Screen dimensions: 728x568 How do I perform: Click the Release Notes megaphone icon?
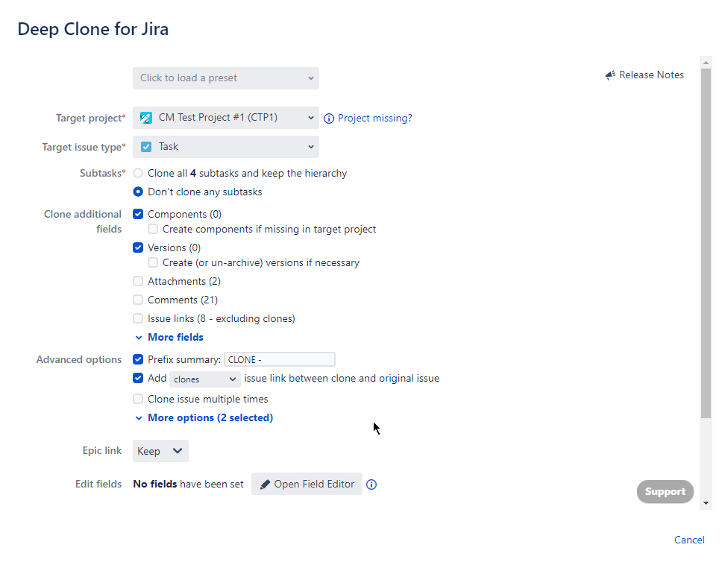coord(609,75)
